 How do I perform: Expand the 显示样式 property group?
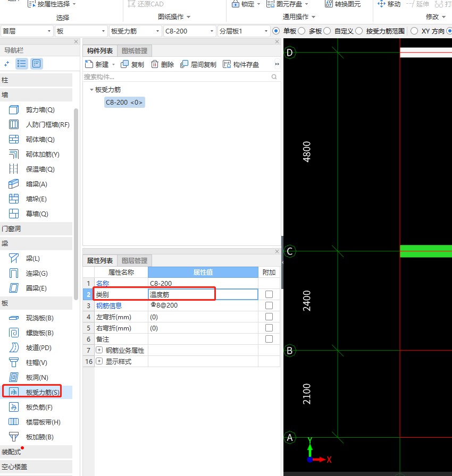99,361
